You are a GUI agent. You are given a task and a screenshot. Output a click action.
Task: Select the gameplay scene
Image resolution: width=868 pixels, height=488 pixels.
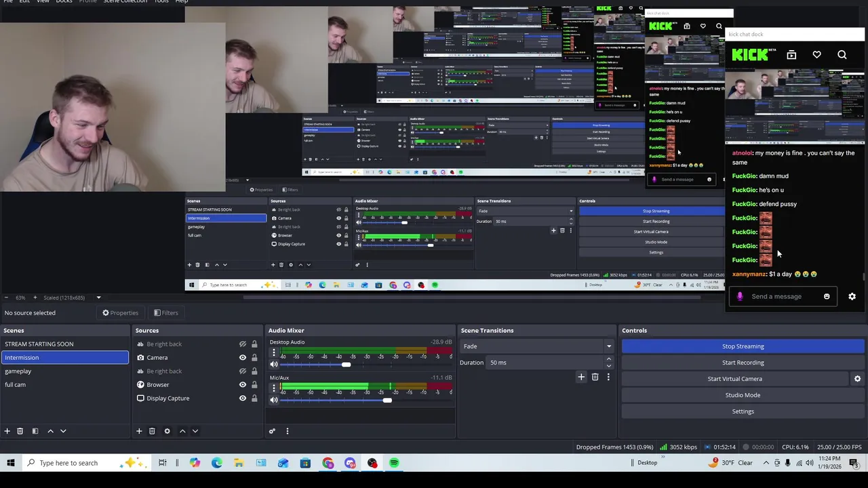tap(64, 371)
